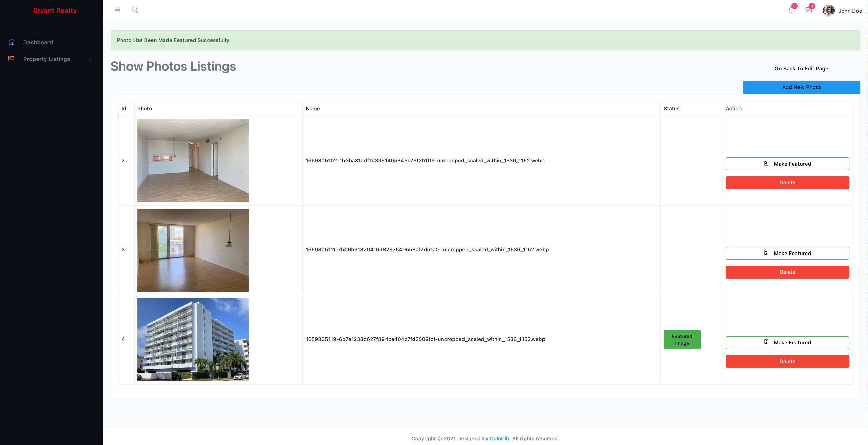This screenshot has height=445, width=868.
Task: Click the John Doe username
Action: tap(850, 11)
